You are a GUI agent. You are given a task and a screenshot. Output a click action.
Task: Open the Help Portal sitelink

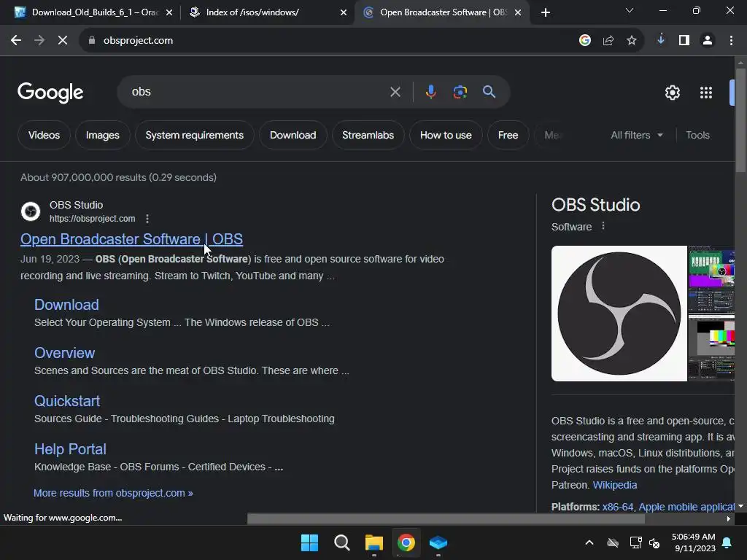point(70,449)
